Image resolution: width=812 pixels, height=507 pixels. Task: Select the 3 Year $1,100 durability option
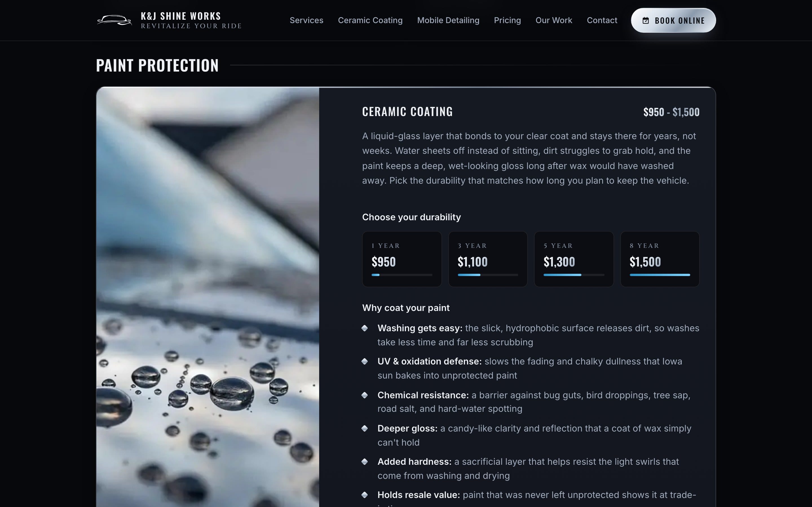[x=488, y=259]
